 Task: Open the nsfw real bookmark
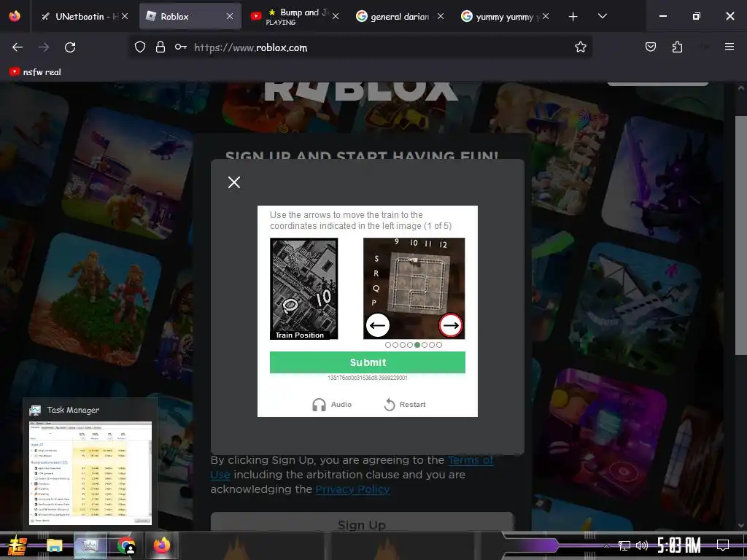(35, 72)
